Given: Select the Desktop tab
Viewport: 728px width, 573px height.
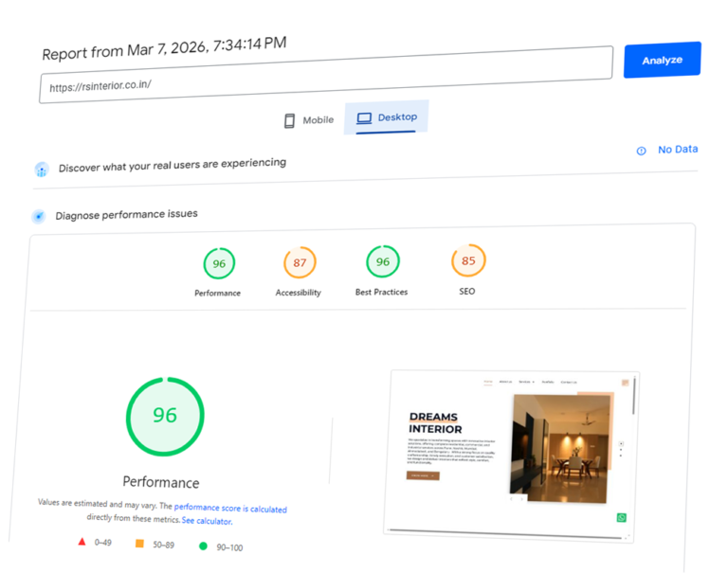Looking at the screenshot, I should pos(387,117).
